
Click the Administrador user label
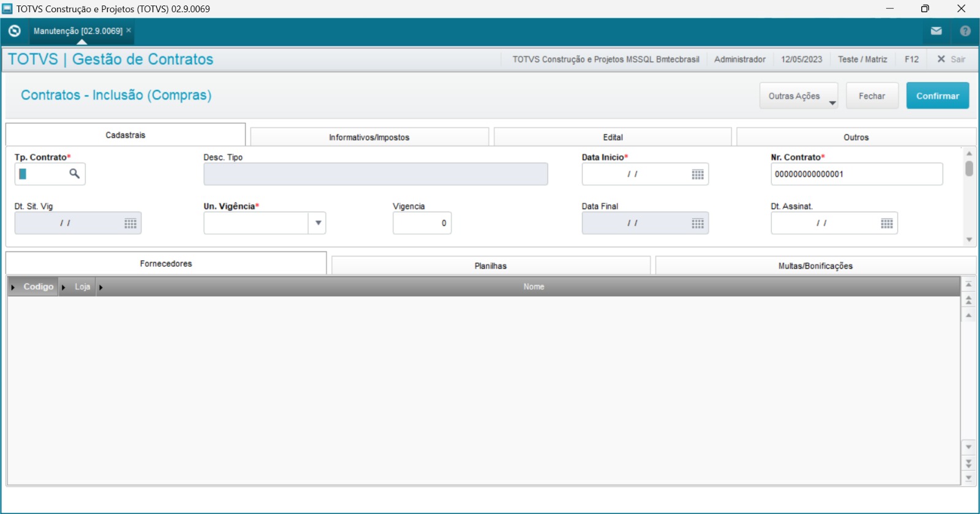[740, 59]
